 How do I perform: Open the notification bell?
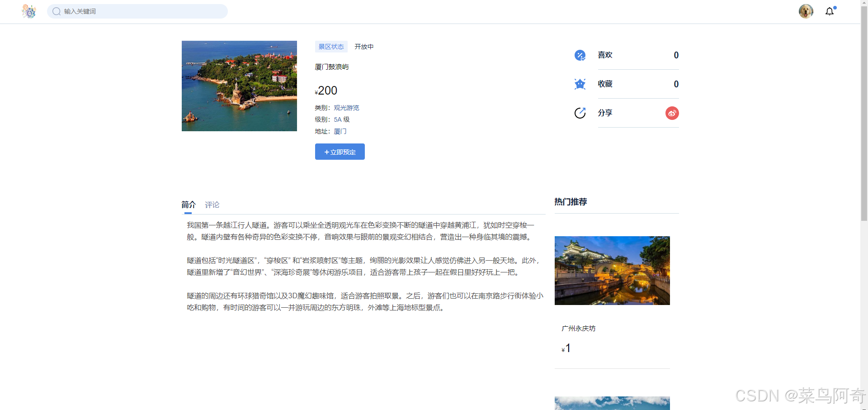(x=830, y=11)
